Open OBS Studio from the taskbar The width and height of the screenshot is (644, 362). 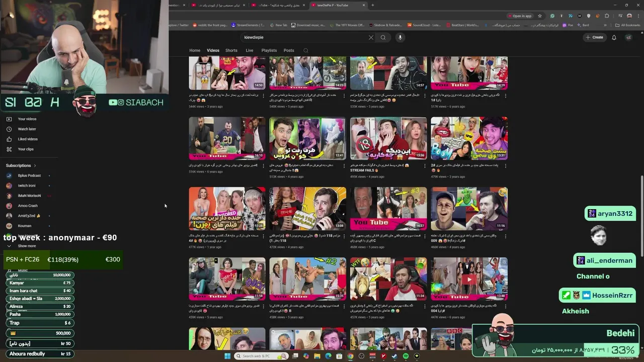point(361,356)
